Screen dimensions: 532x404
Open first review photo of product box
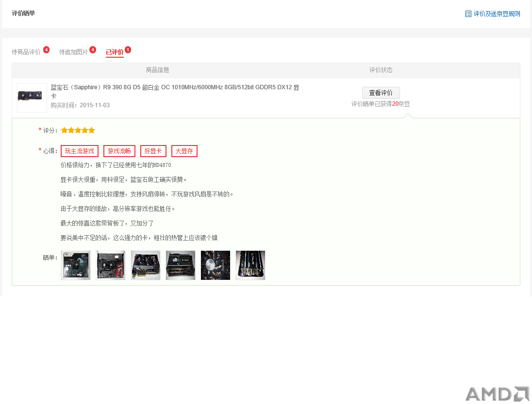pyautogui.click(x=76, y=265)
